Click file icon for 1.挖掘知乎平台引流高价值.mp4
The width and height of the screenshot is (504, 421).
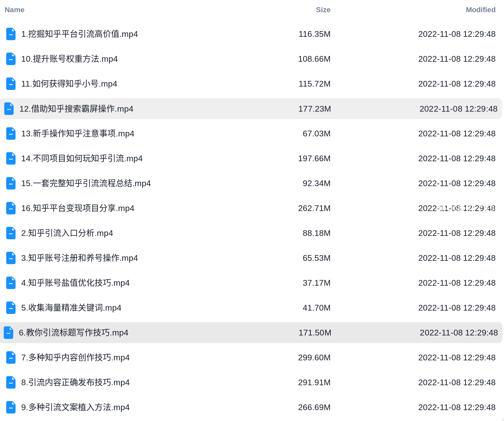(x=11, y=34)
